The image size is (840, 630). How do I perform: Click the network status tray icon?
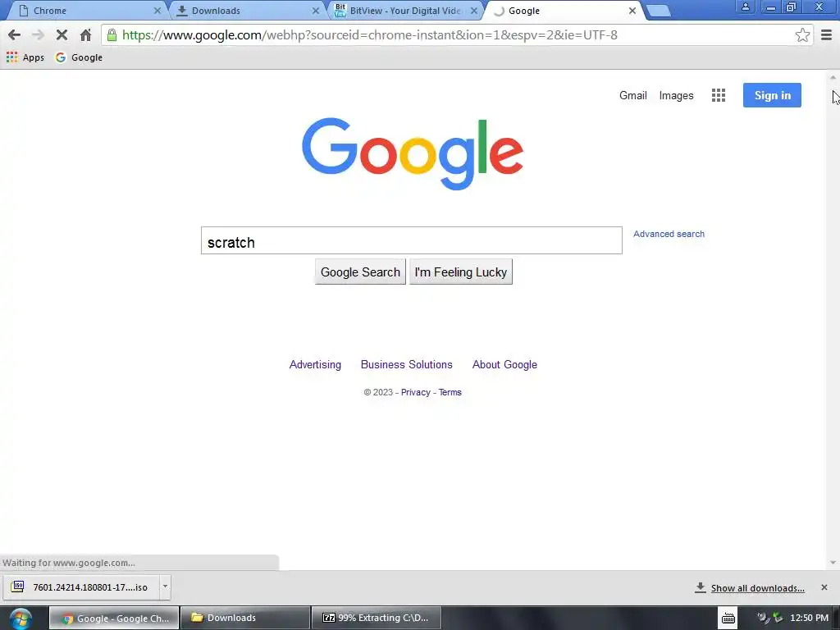coord(778,619)
